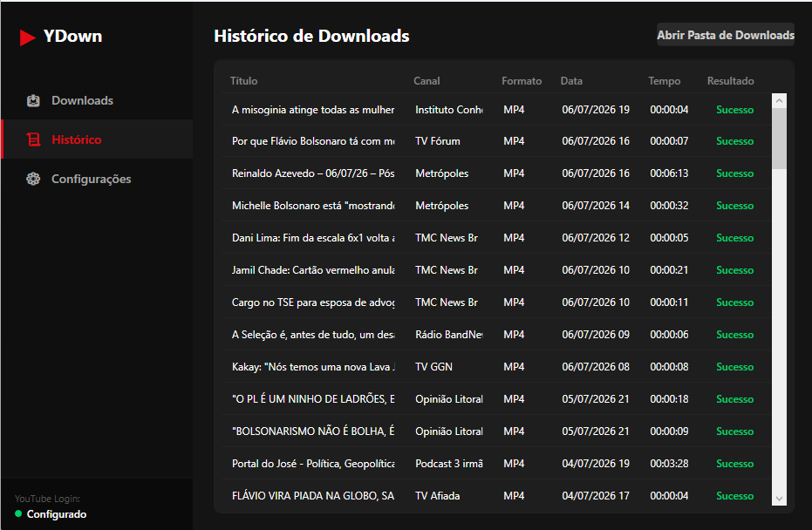Screen dimensions: 812x530
Task: Click the 'TV Afiada' channel cell
Action: pos(438,495)
